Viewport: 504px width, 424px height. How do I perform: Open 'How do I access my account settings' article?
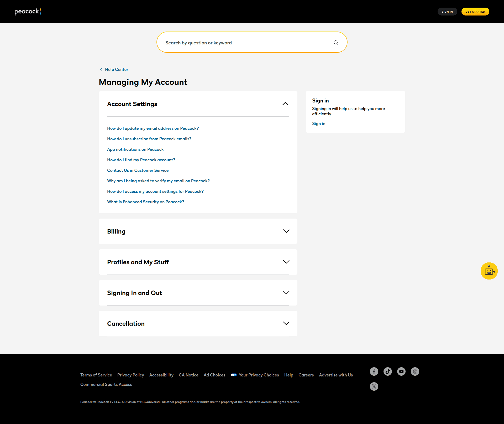(x=155, y=191)
